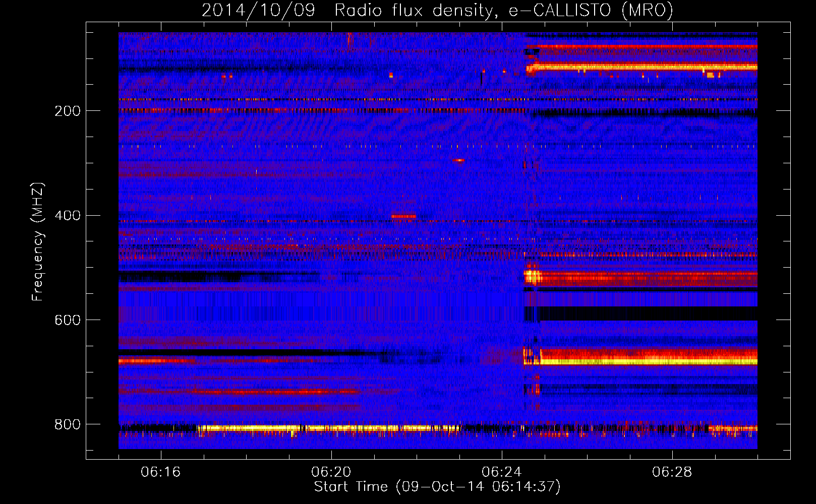Click the 600 frequency tick label
The image size is (816, 504).
click(68, 320)
